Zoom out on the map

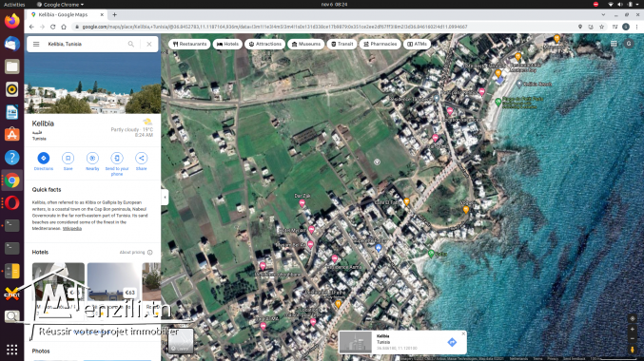(x=632, y=338)
